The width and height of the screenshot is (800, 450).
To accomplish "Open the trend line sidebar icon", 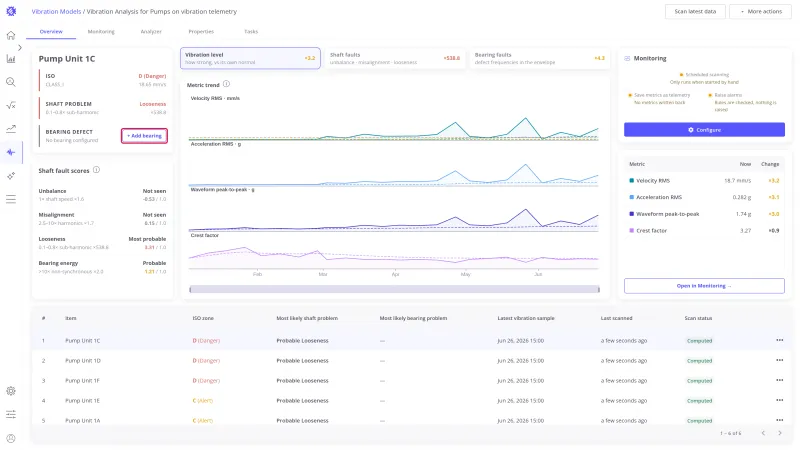I will click(x=11, y=129).
